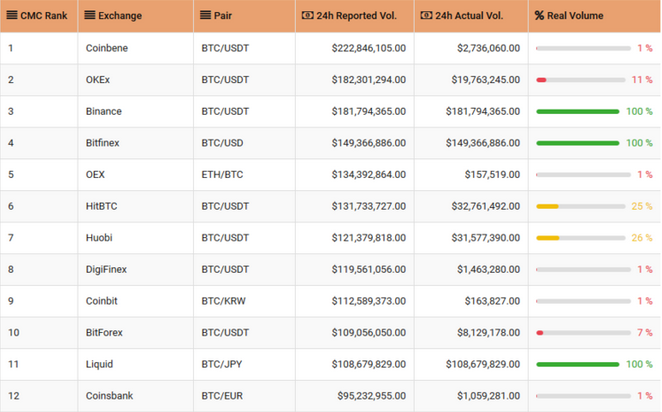Click DigiFinex 1% real volume bar
This screenshot has width=662, height=412.
[583, 269]
